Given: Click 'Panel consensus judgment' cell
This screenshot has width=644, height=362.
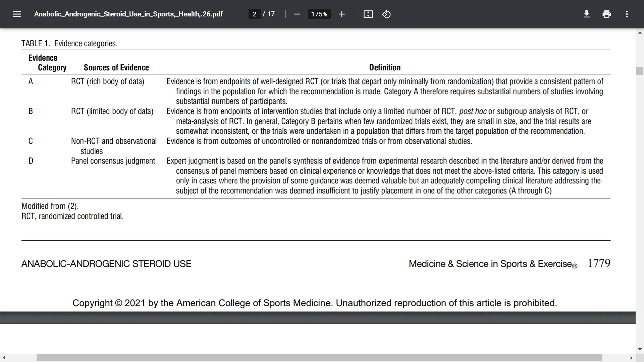Looking at the screenshot, I should click(x=113, y=161).
